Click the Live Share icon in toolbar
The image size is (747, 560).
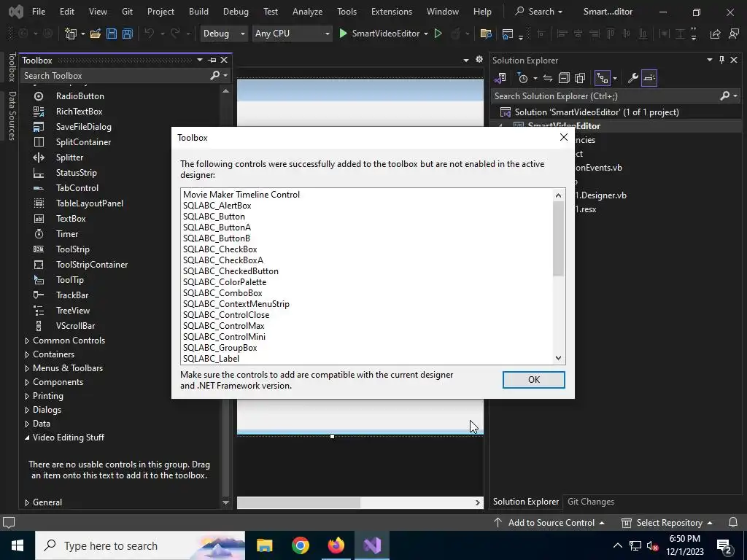(715, 34)
